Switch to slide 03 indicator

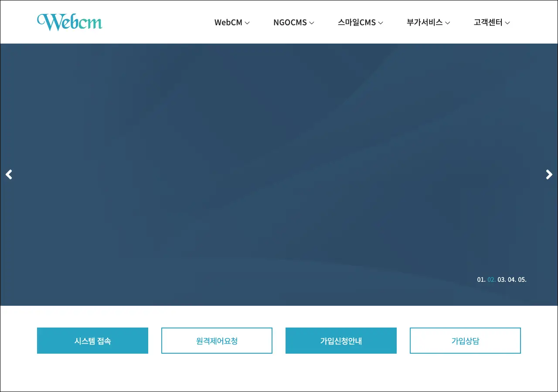(502, 280)
